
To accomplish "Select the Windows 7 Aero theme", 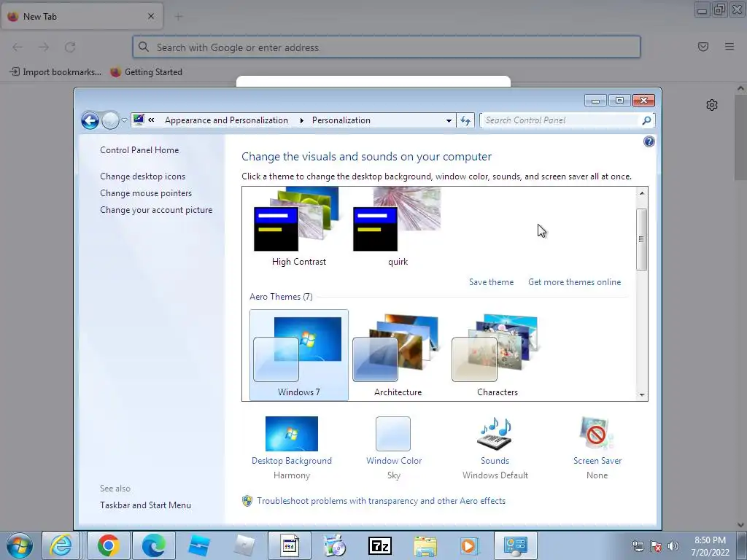I will pos(298,355).
